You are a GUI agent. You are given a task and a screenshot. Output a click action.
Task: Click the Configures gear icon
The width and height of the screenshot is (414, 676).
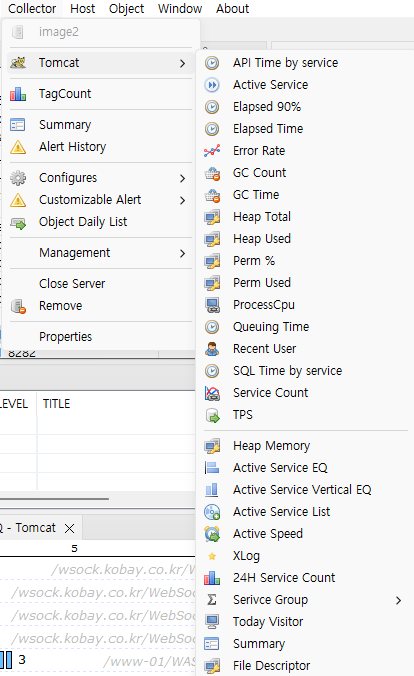(18, 178)
